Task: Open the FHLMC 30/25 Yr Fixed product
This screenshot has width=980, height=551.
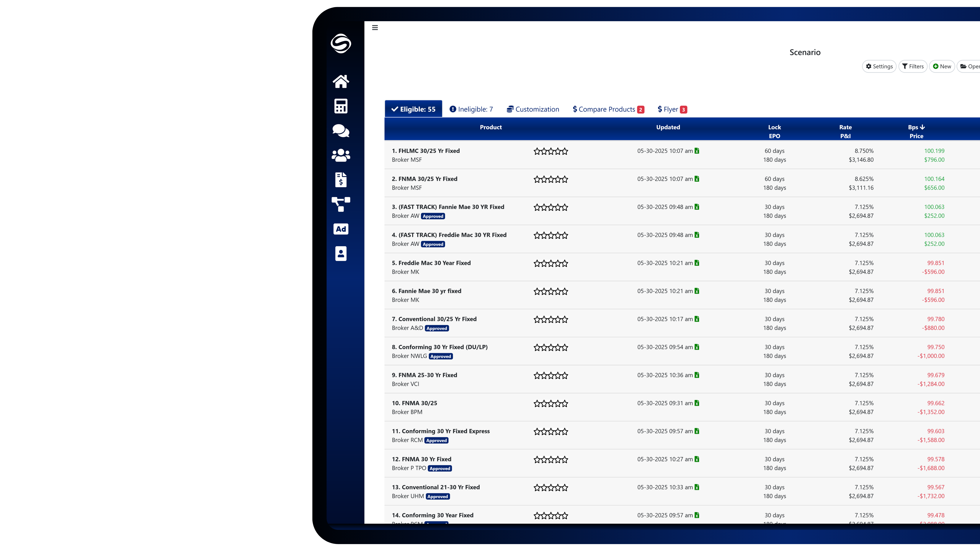Action: (x=426, y=151)
